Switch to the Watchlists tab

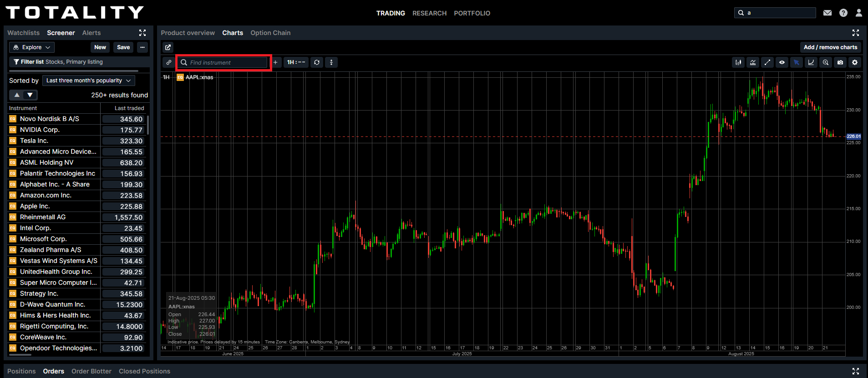pyautogui.click(x=23, y=33)
